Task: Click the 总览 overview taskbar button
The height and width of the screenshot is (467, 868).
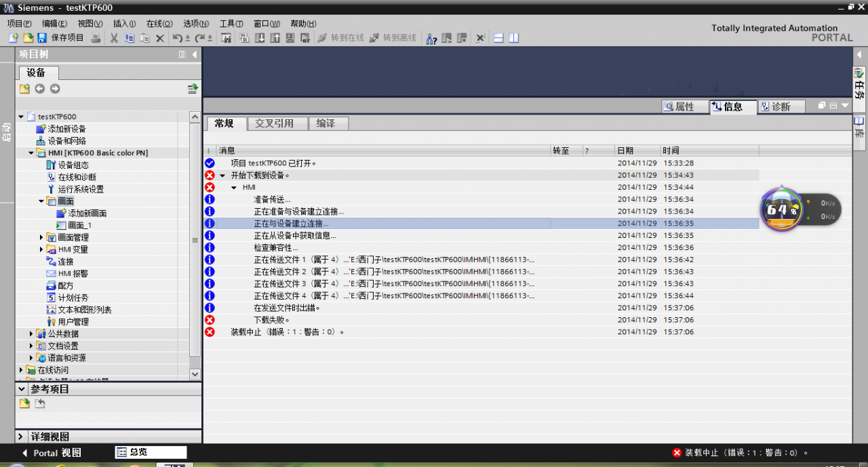Action: pos(151,452)
